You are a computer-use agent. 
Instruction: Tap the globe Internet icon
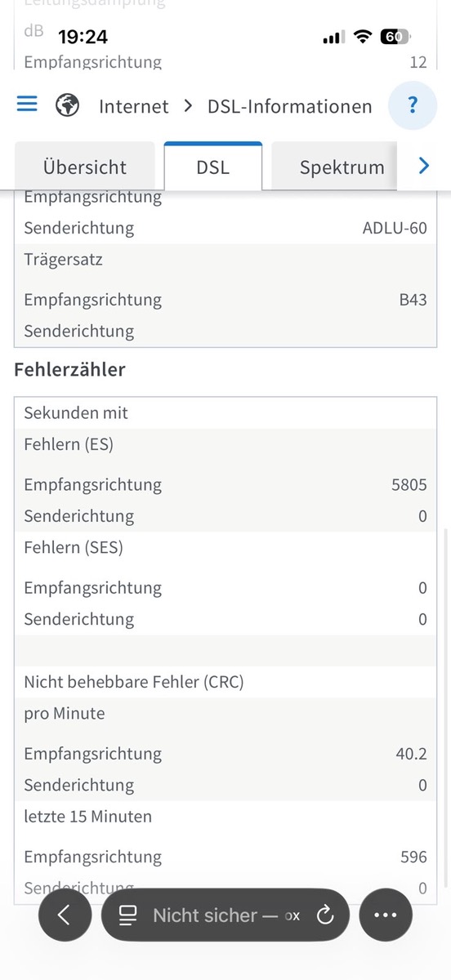tap(67, 105)
